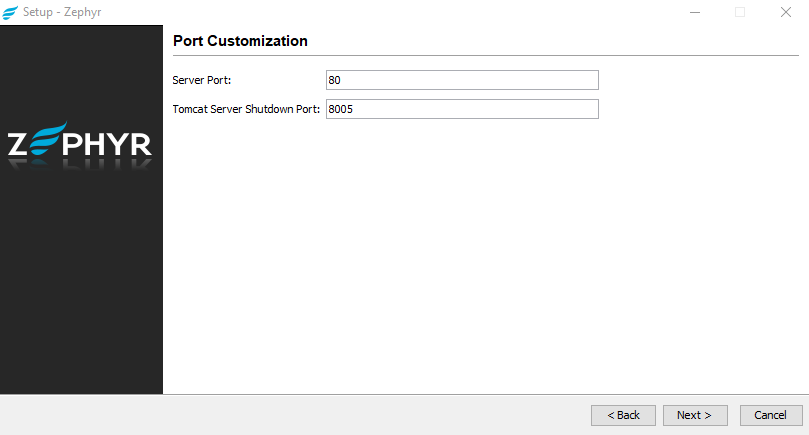Click the Zephyr icon in the title bar
Image resolution: width=809 pixels, height=435 pixels.
(10, 13)
